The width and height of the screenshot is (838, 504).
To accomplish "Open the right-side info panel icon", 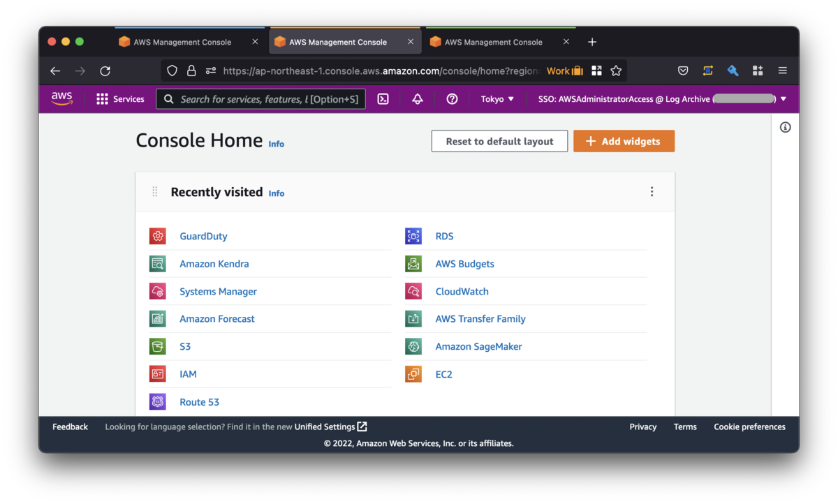I will [786, 127].
